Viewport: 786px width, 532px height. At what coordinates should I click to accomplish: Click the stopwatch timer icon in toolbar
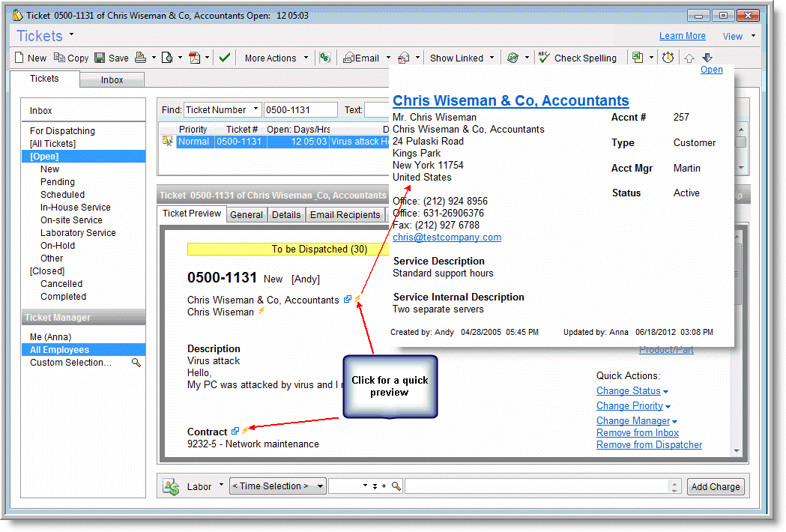pyautogui.click(x=668, y=58)
